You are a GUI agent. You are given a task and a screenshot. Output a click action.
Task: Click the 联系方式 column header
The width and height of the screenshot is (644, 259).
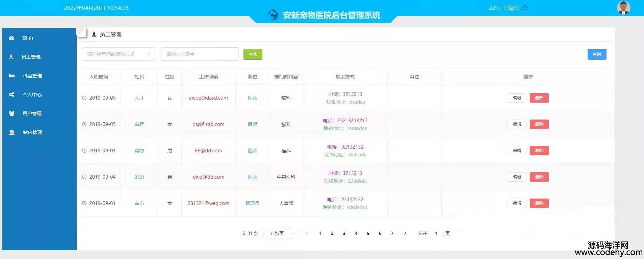[345, 77]
